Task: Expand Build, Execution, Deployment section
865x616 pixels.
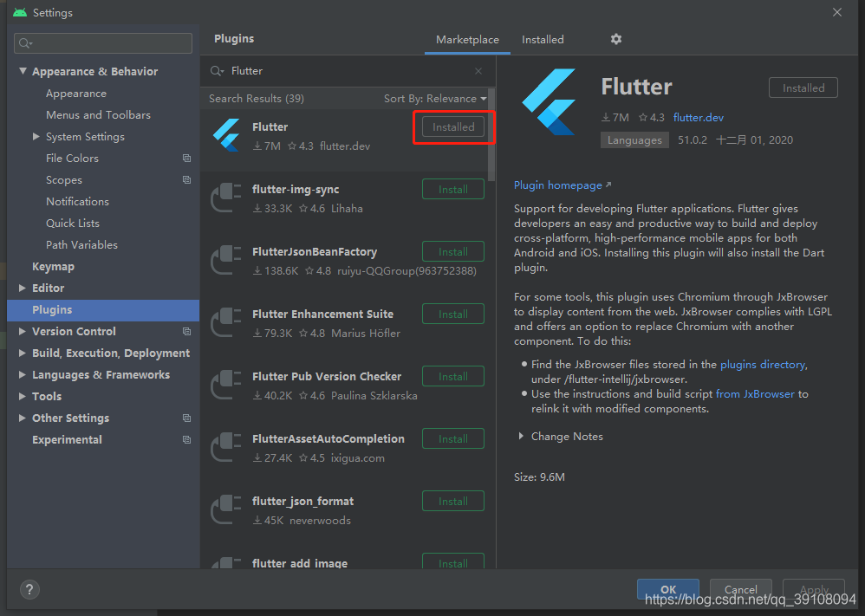Action: (22, 353)
